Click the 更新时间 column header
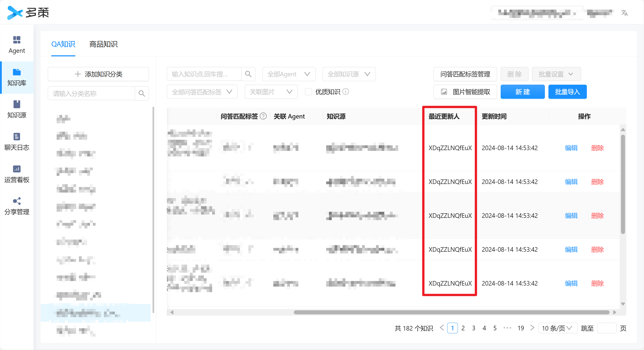 pos(494,116)
